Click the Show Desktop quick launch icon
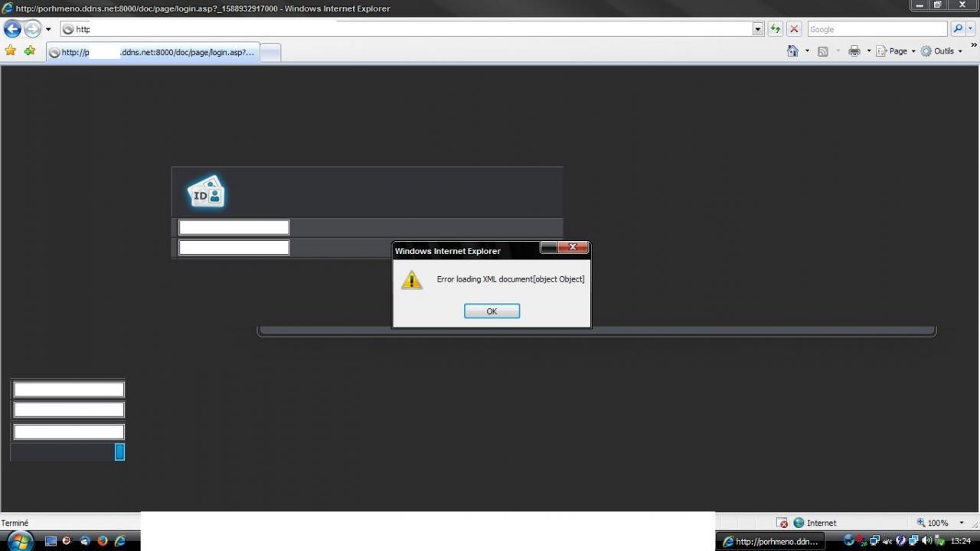Viewport: 980px width, 551px height. click(x=51, y=541)
